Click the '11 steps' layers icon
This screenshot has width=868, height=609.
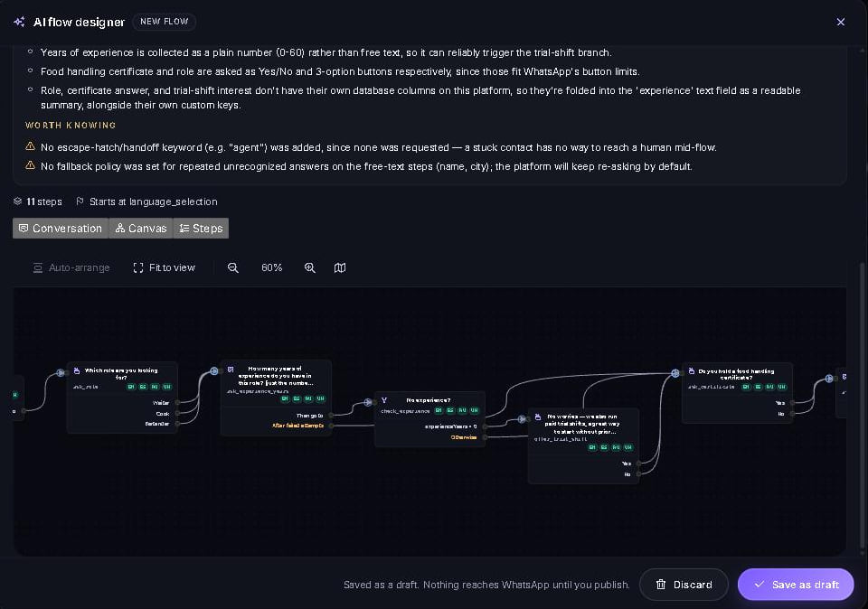[18, 201]
